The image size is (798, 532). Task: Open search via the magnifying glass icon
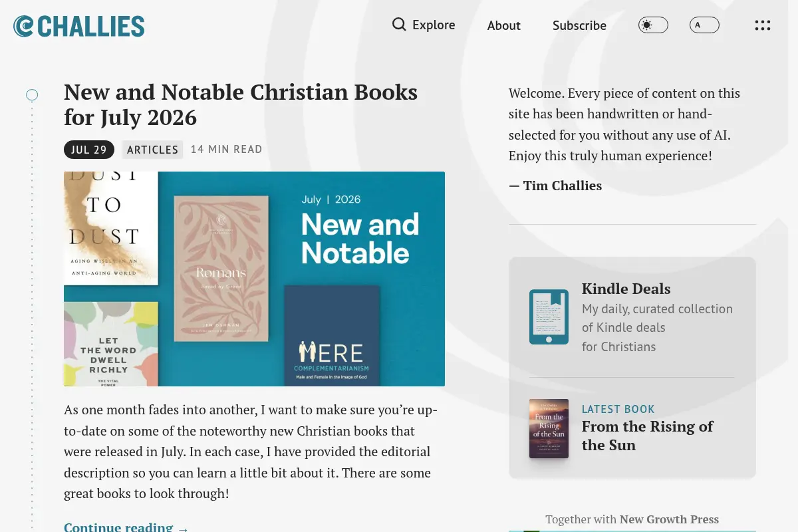[x=399, y=25]
